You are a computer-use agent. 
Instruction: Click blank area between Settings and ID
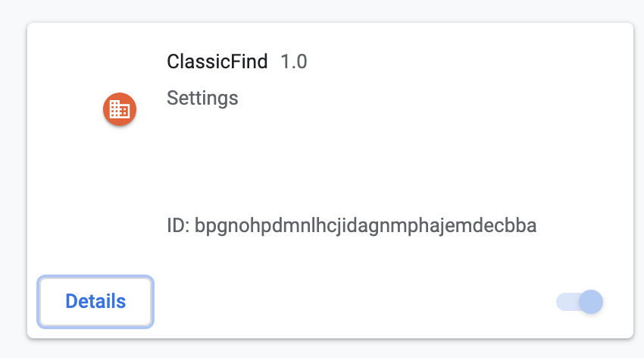tap(329, 165)
